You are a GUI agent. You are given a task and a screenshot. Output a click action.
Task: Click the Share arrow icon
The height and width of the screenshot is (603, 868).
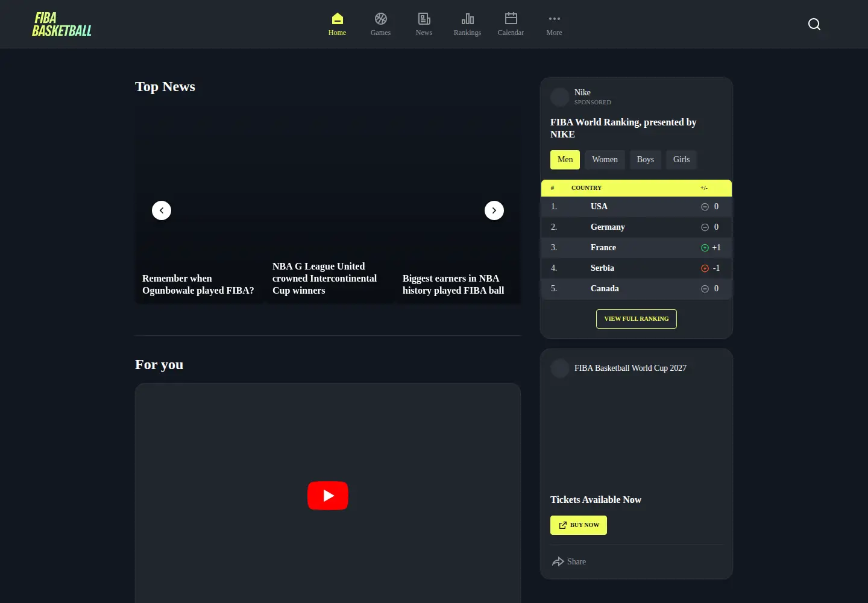pyautogui.click(x=558, y=561)
